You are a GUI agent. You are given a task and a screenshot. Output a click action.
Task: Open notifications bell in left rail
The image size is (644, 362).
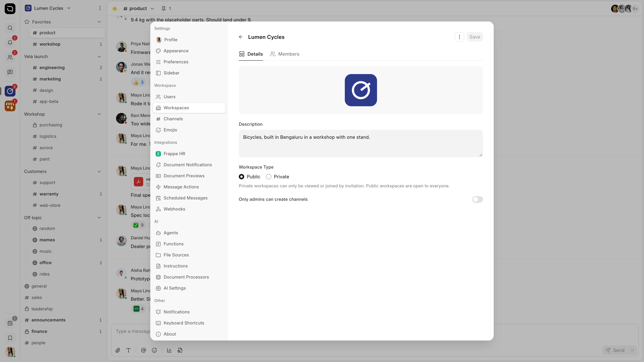[x=10, y=42]
